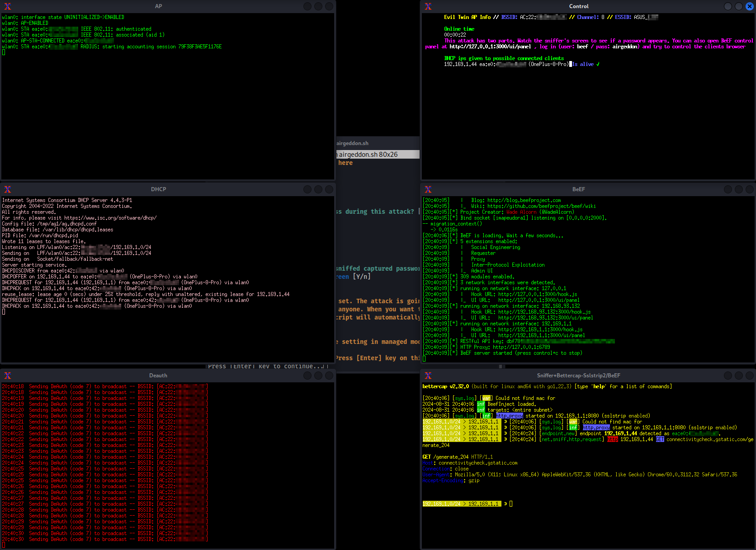Viewport: 756px width, 550px height.
Task: Click '309 modules enabled.' in BeEF
Action: click(487, 277)
